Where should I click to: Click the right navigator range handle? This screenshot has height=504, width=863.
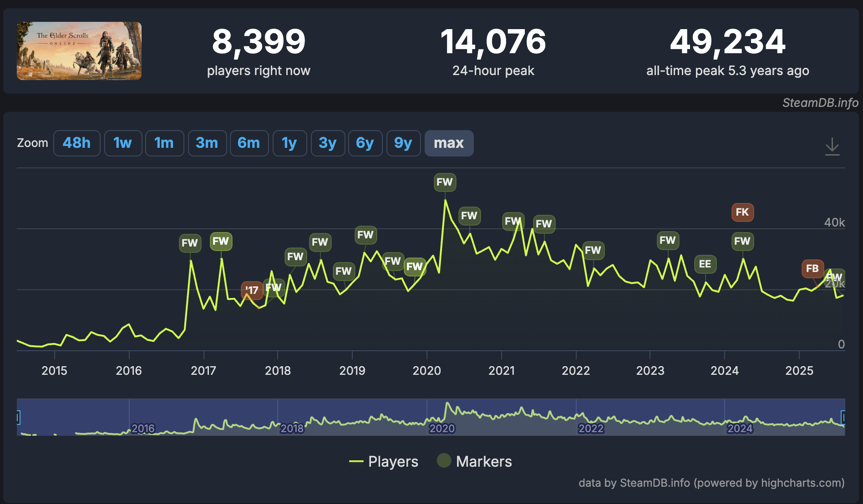pos(843,417)
